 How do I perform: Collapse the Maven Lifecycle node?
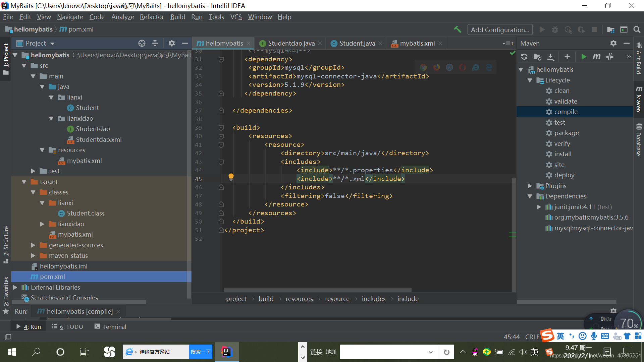530,80
